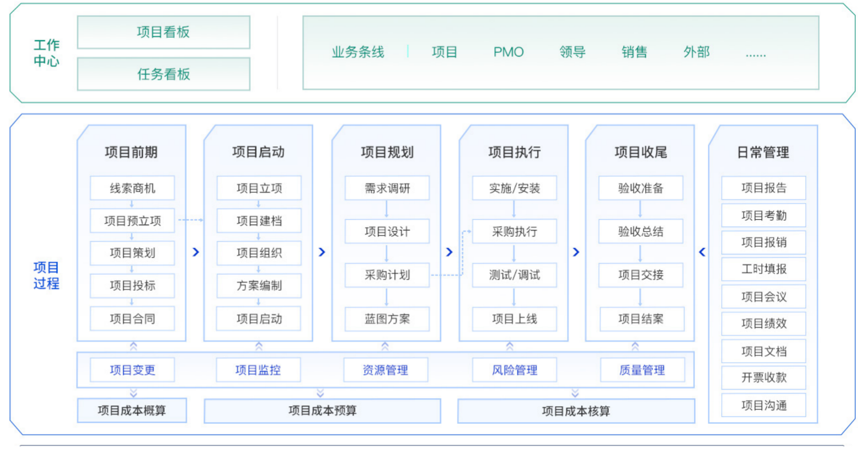
Task: Click the double down-chevron above 项目成本核算
Action: (575, 393)
